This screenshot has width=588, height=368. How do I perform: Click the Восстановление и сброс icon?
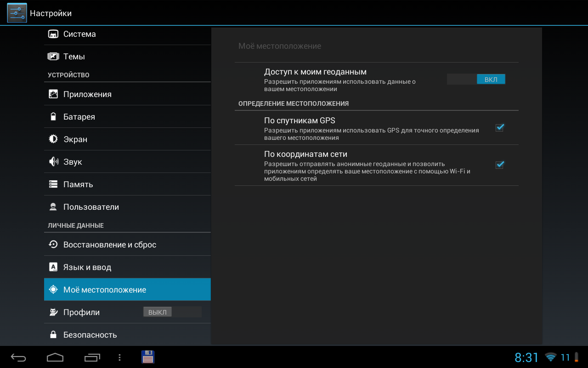[53, 245]
